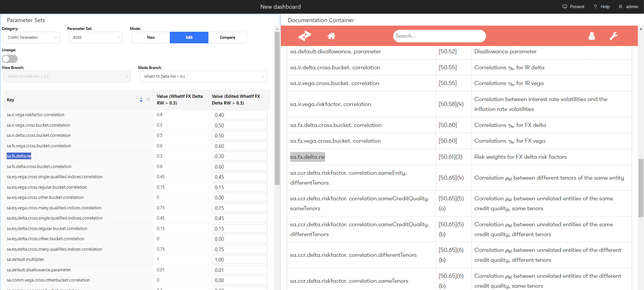Click Documentation scrollbar up arrow
Screen dimensions: 644x290
pos(641,29)
